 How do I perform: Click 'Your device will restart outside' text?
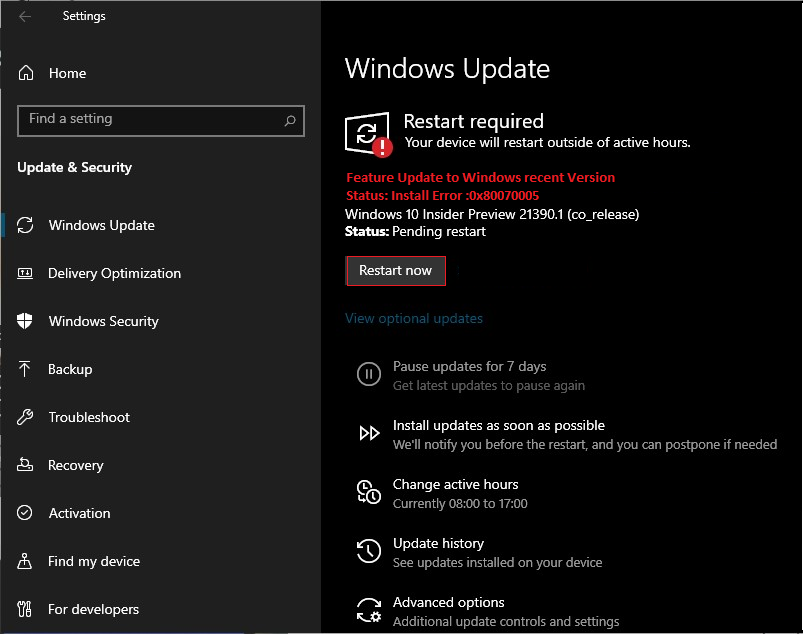pos(547,142)
